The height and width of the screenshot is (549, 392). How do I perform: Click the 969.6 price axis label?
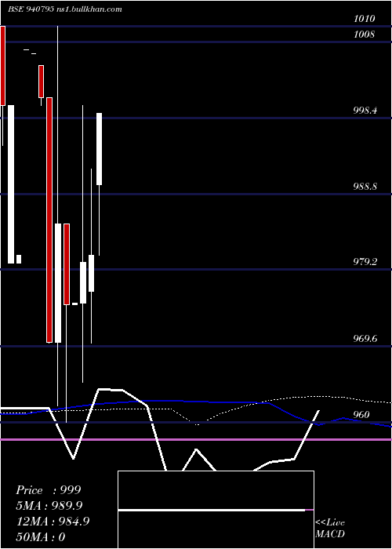365,339
